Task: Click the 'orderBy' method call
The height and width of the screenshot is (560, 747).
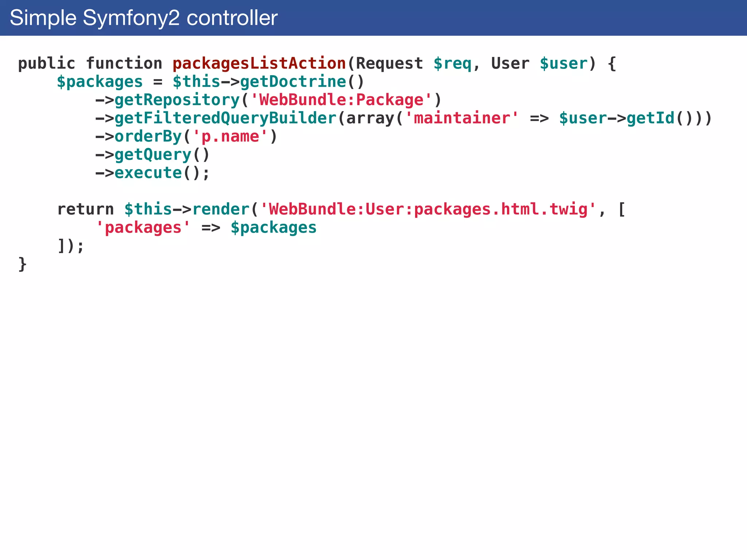Action: (148, 136)
